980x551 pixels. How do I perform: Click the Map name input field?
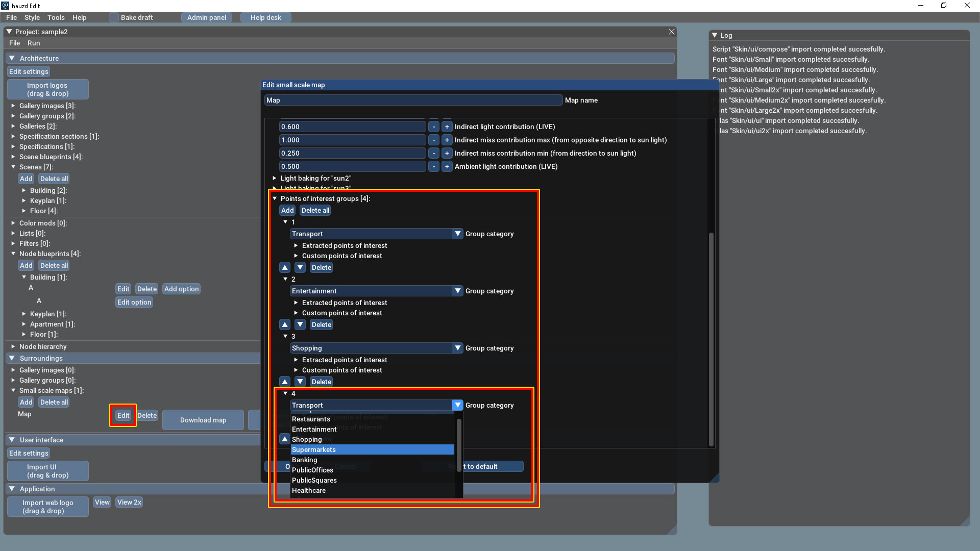413,100
